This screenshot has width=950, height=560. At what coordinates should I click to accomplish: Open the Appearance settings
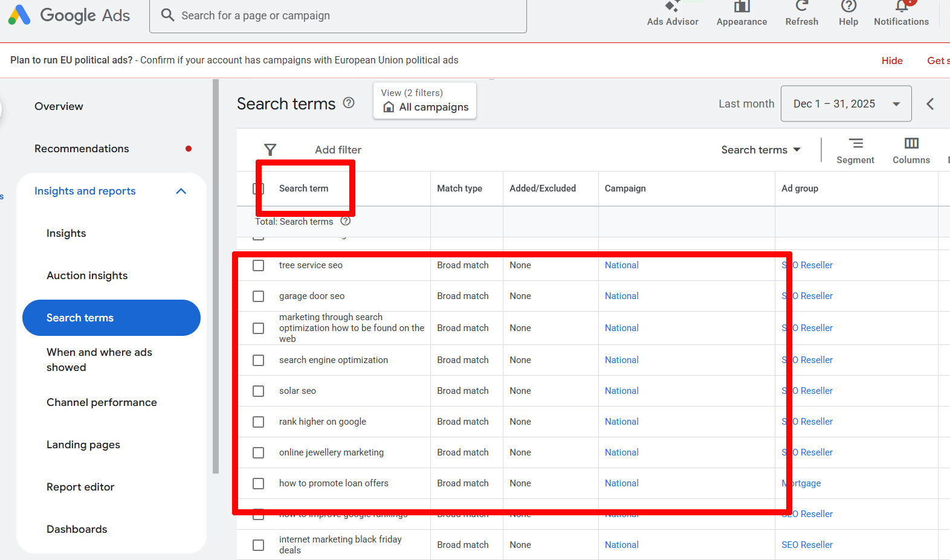742,14
